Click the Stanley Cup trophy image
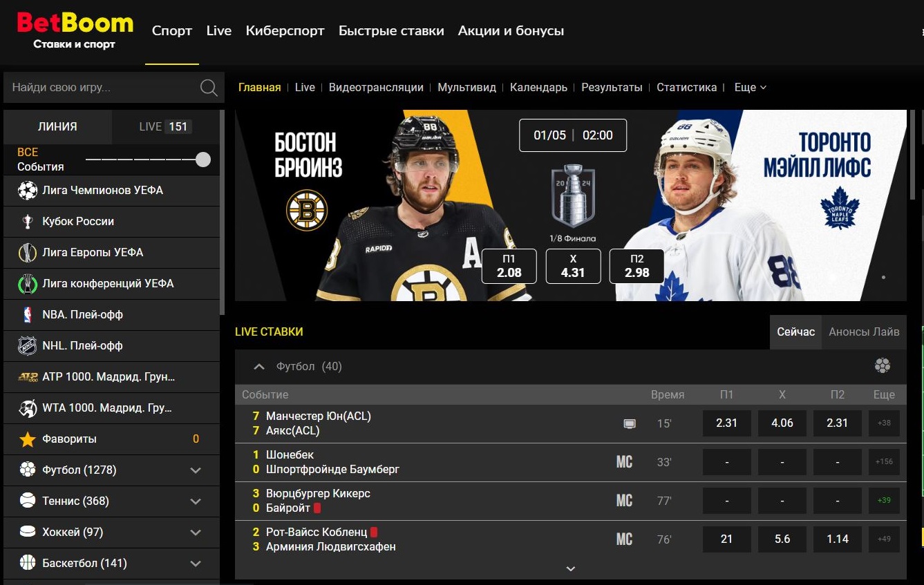This screenshot has height=585, width=924. 573,196
